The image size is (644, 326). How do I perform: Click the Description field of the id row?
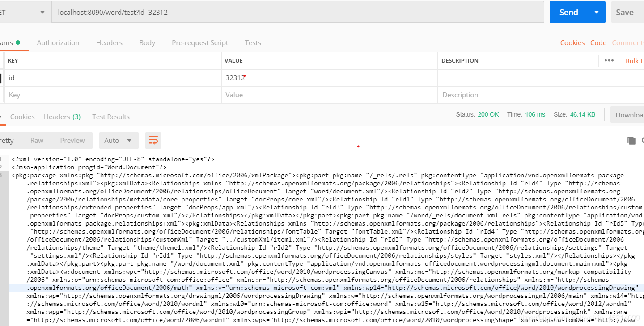[x=541, y=78]
